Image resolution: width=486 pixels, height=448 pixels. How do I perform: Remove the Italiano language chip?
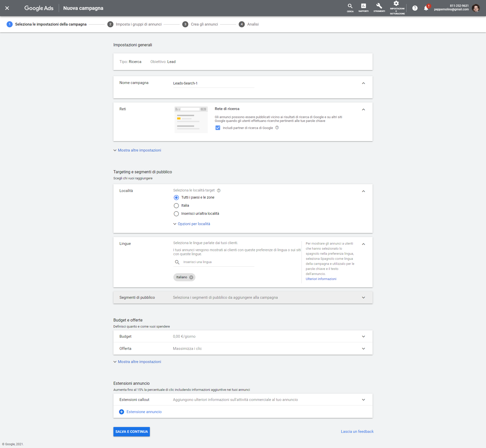coord(191,277)
